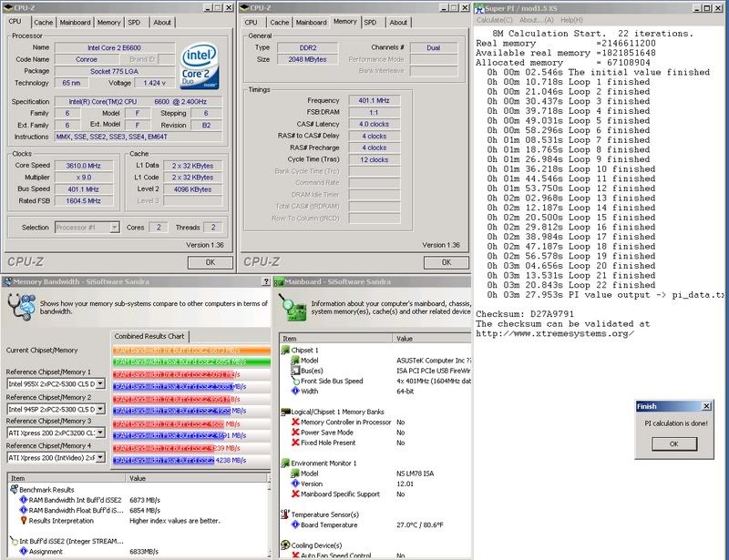Open the Cache tab in left CPU-Z window
The height and width of the screenshot is (560, 729).
click(x=43, y=22)
